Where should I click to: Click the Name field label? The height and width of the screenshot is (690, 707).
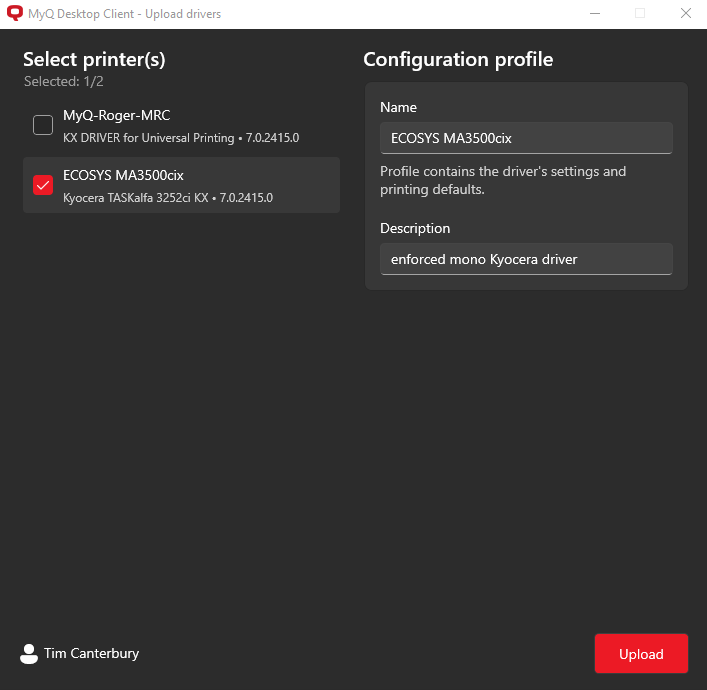tap(398, 107)
